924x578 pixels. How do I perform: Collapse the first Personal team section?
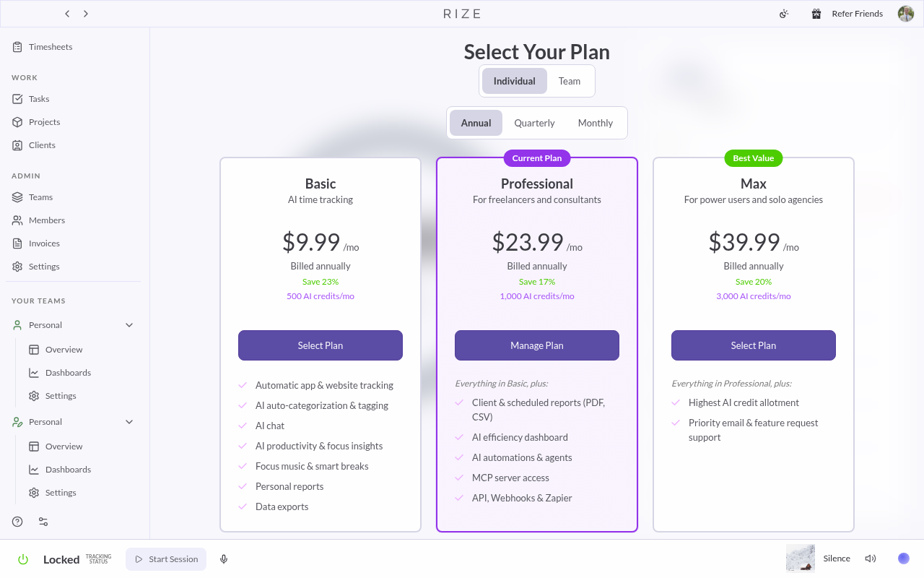pyautogui.click(x=129, y=325)
